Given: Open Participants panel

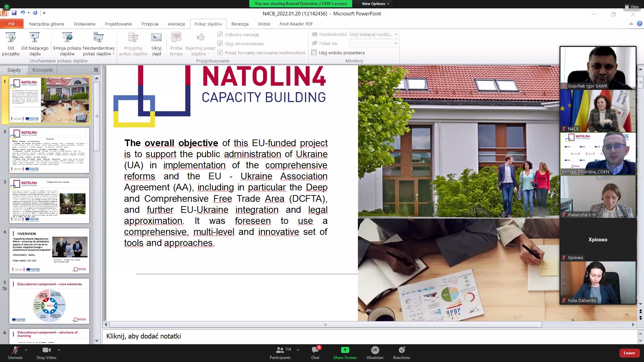Looking at the screenshot, I should point(280,353).
